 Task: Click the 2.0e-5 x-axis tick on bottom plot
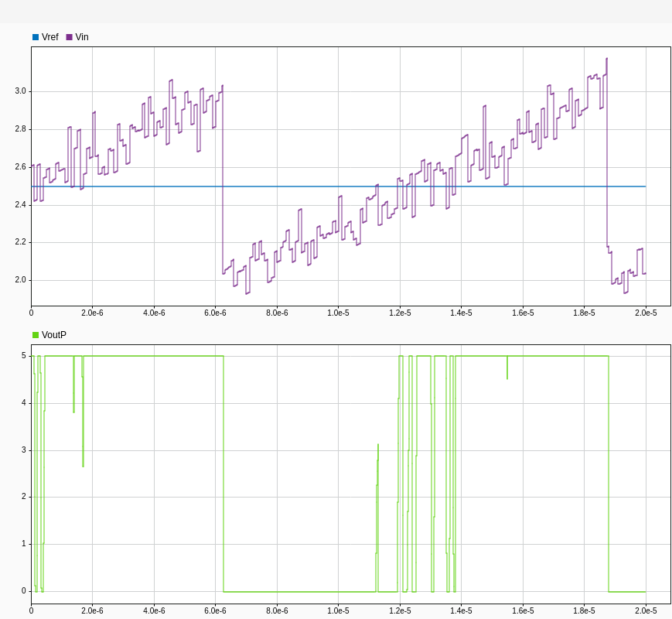click(646, 610)
